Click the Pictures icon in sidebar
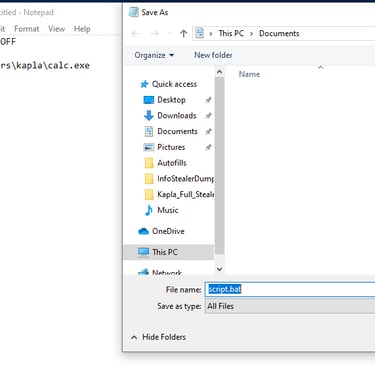Screen dimensions: 375x366 [x=148, y=147]
